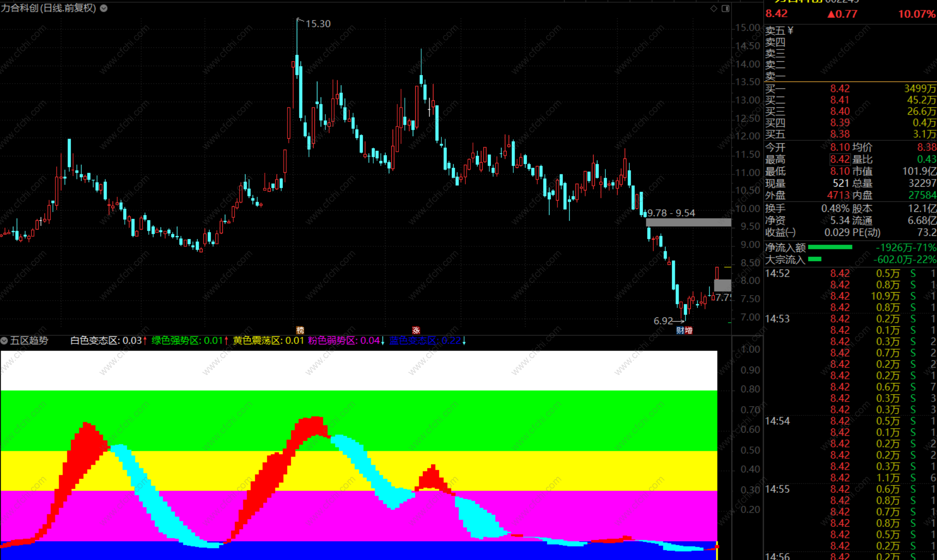Image resolution: width=937 pixels, height=560 pixels.
Task: Click the ¥ icon beside 卖五
Action: [x=790, y=30]
